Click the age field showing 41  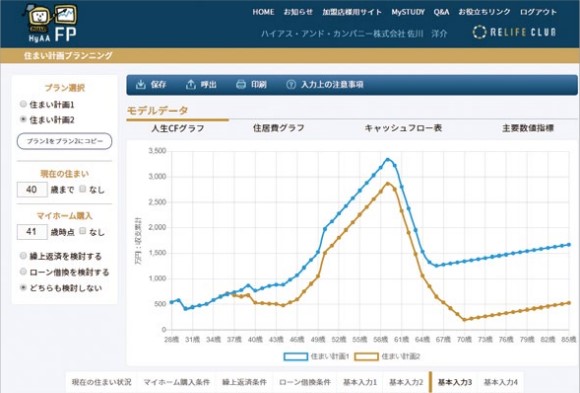click(32, 232)
